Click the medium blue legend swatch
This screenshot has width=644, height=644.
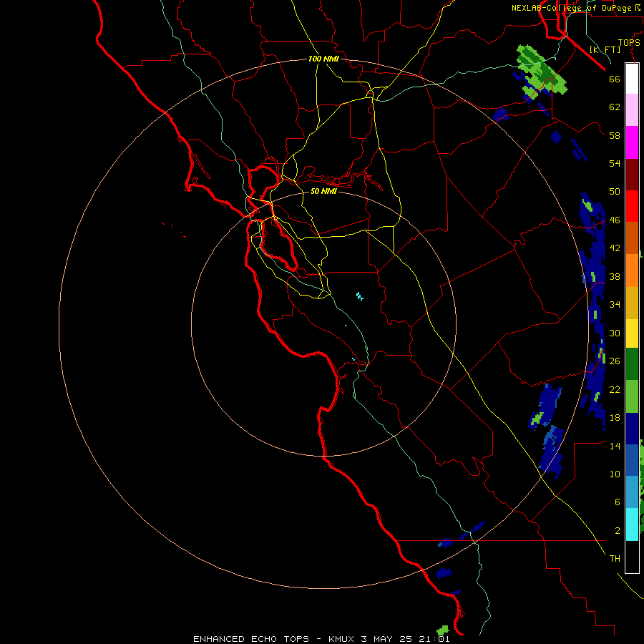point(632,460)
